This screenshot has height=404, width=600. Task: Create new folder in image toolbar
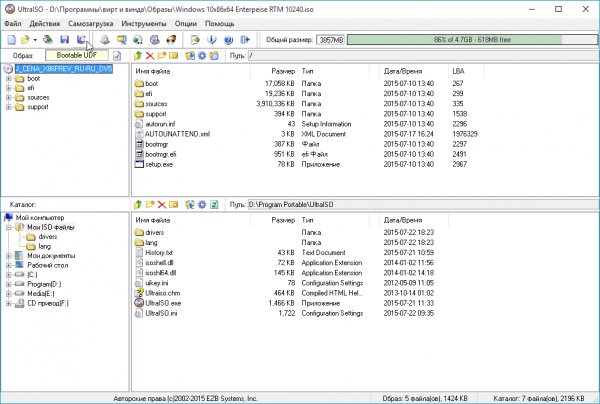pos(162,56)
